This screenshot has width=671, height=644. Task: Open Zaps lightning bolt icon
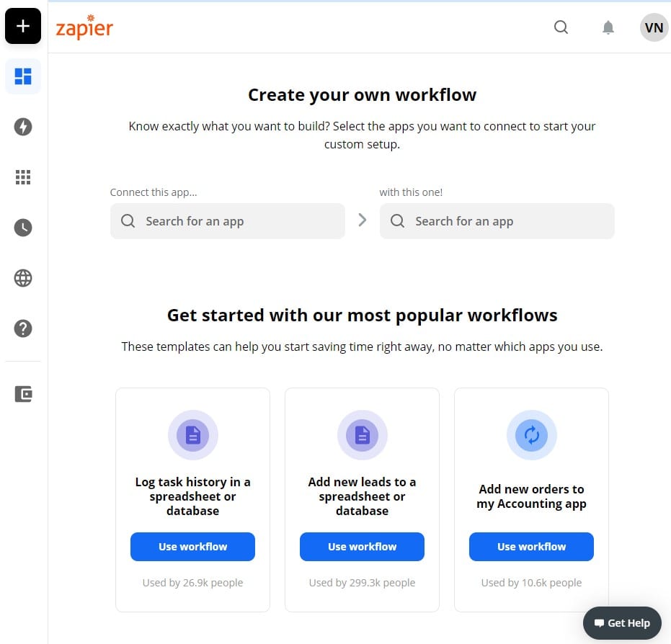tap(23, 128)
